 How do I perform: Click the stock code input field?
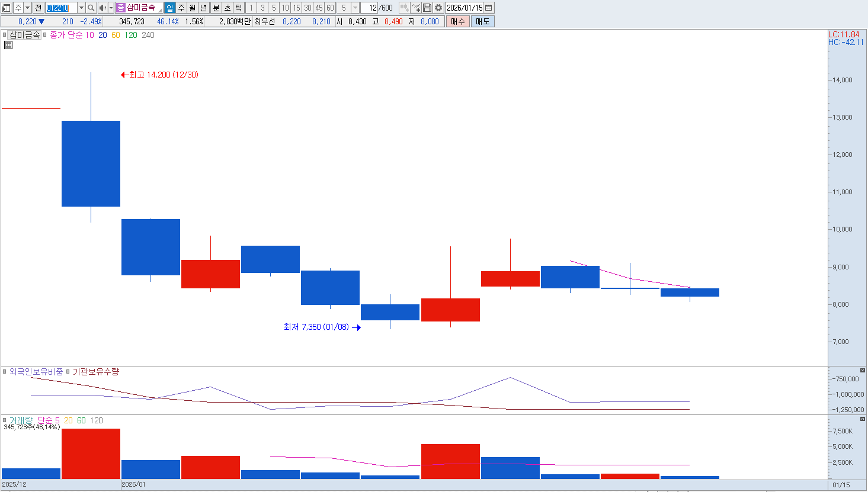click(61, 8)
